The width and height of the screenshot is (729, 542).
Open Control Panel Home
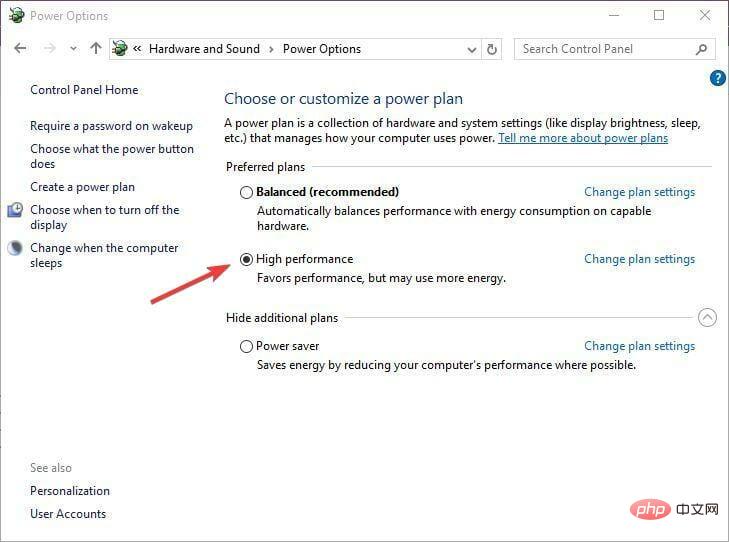(84, 90)
